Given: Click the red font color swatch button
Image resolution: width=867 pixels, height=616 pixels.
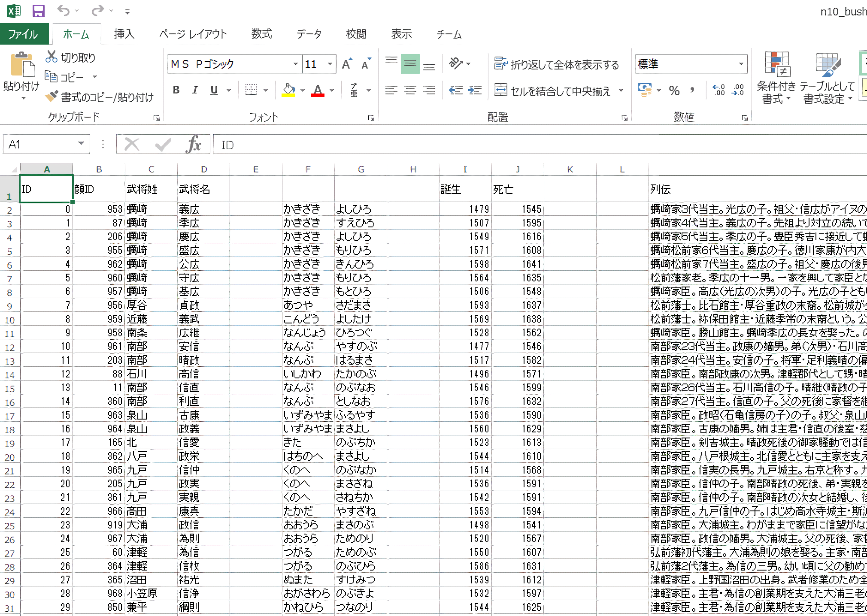Looking at the screenshot, I should tap(318, 91).
